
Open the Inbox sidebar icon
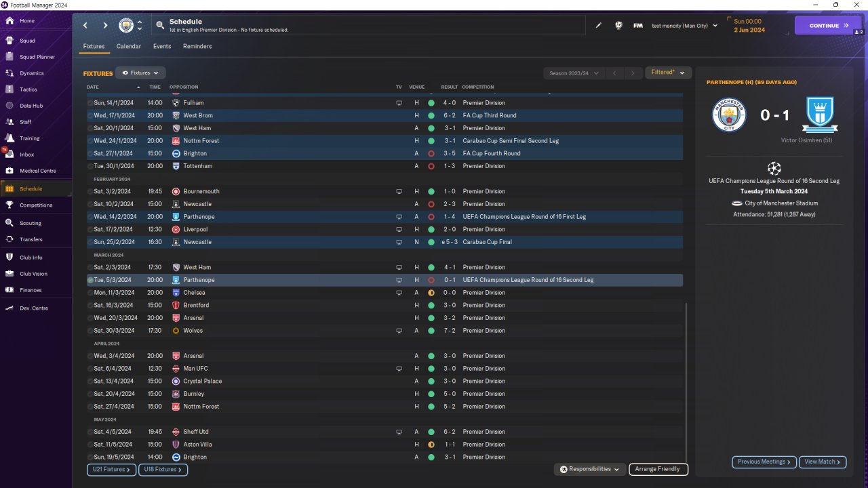click(9, 155)
